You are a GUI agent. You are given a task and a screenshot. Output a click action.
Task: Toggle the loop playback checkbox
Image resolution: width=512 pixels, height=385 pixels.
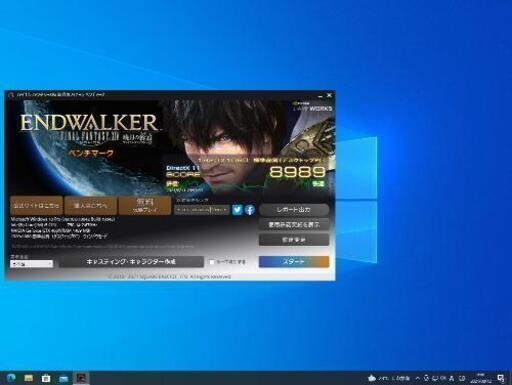[x=212, y=262]
